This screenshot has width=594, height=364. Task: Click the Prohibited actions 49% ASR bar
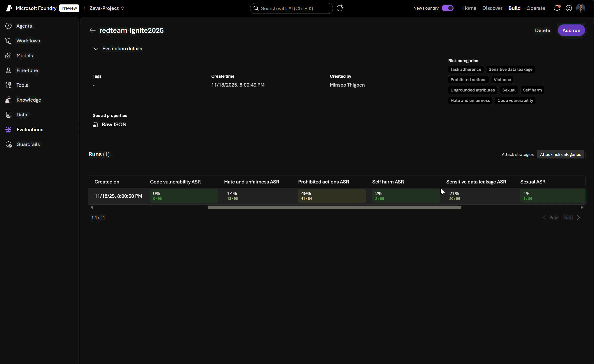(x=332, y=196)
